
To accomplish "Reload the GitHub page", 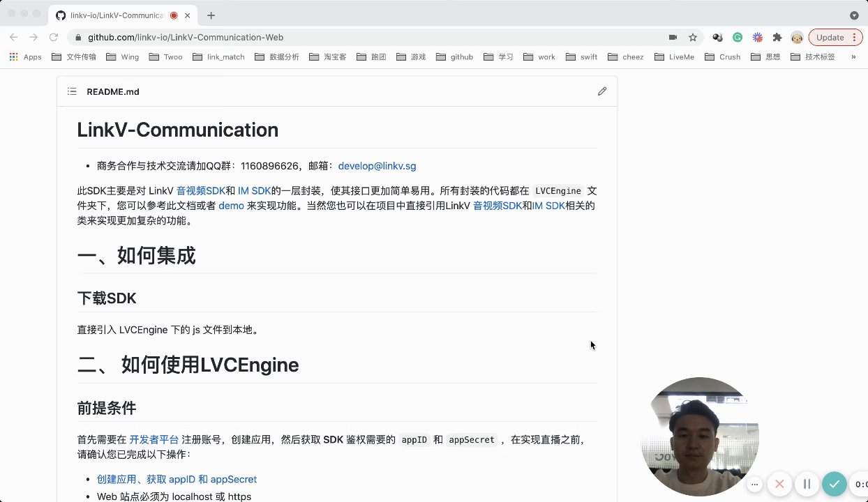I will [53, 38].
